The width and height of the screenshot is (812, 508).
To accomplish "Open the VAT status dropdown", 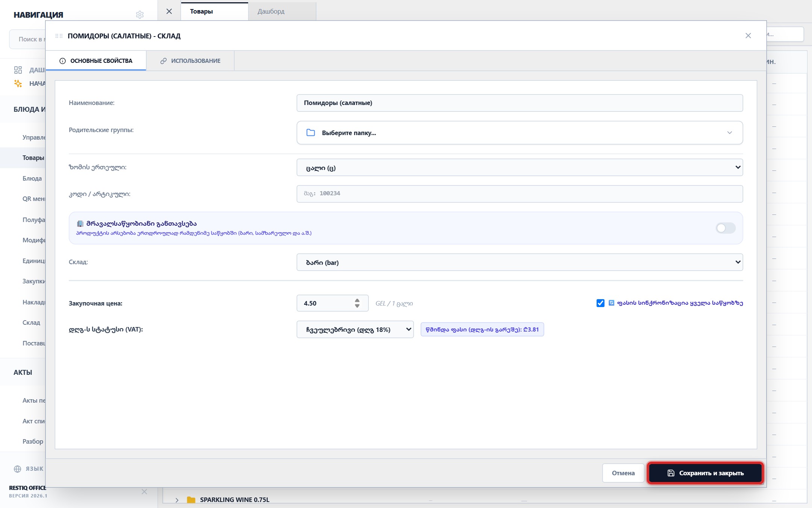I will (355, 330).
